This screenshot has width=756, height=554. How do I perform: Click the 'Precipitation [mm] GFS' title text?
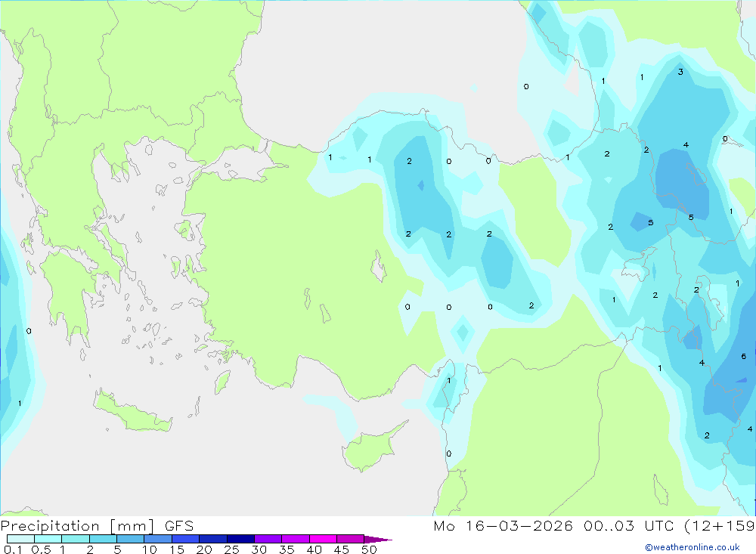point(97,526)
